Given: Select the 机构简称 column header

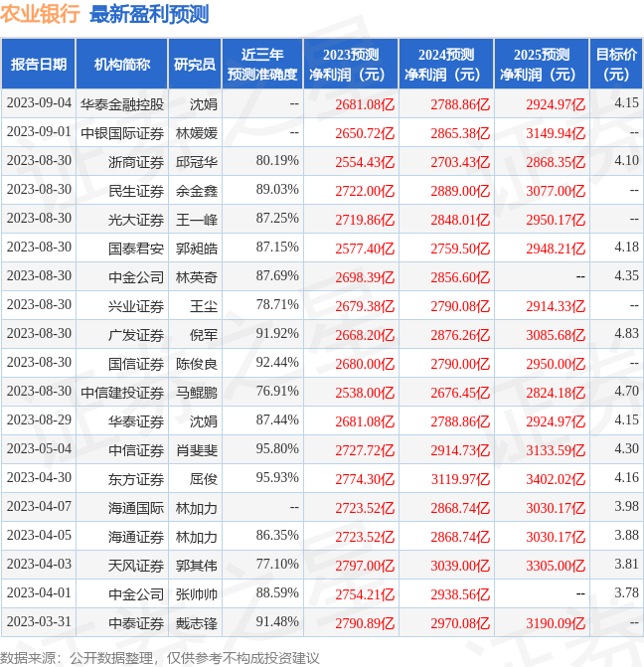Looking at the screenshot, I should [122, 65].
